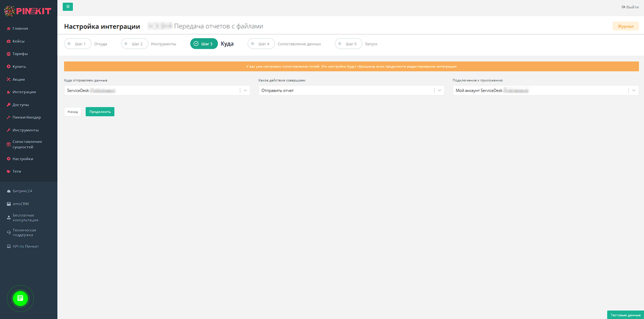This screenshot has width=644, height=319.
Task: Open the Какое действие совершаем dropdown
Action: point(440,91)
